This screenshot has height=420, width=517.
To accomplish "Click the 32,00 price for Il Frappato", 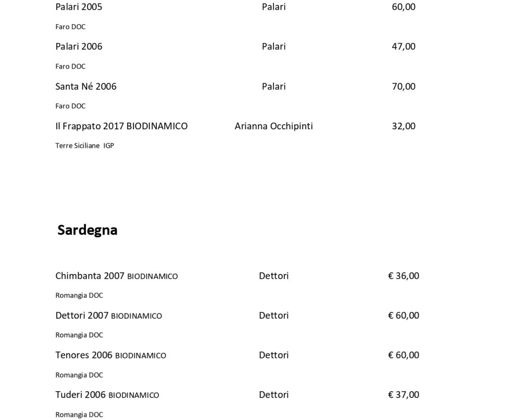I will click(403, 126).
